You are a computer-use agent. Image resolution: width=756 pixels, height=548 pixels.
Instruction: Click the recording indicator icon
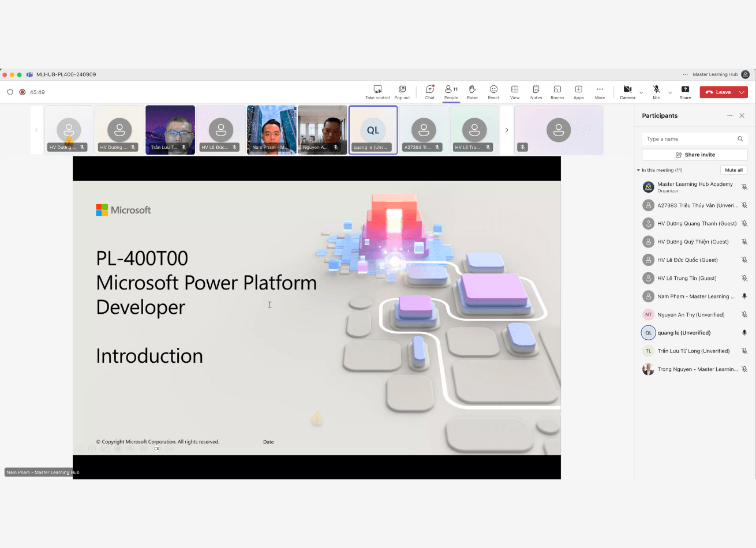pyautogui.click(x=23, y=92)
